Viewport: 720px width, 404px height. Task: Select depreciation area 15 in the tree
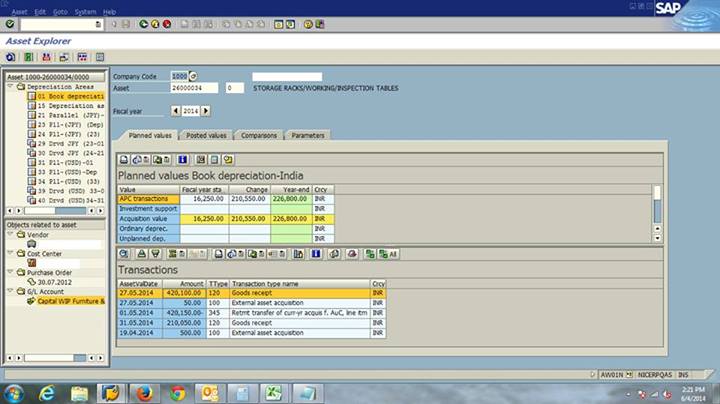point(66,106)
